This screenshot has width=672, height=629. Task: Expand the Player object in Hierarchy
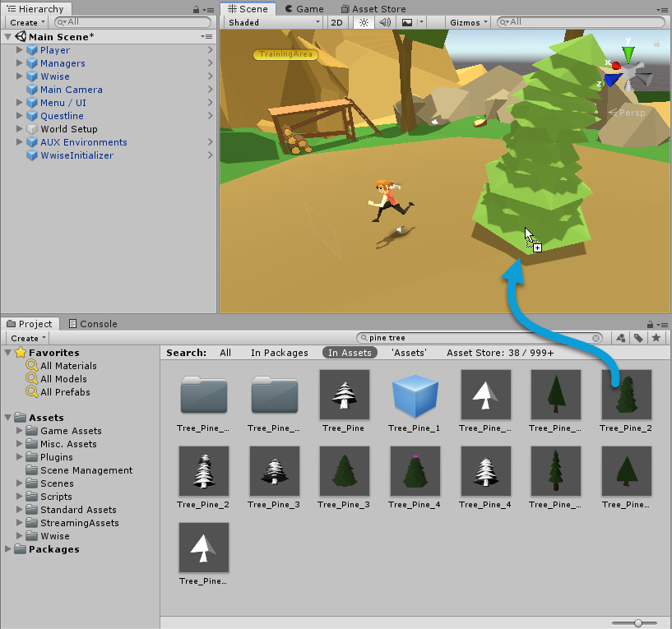tap(20, 50)
